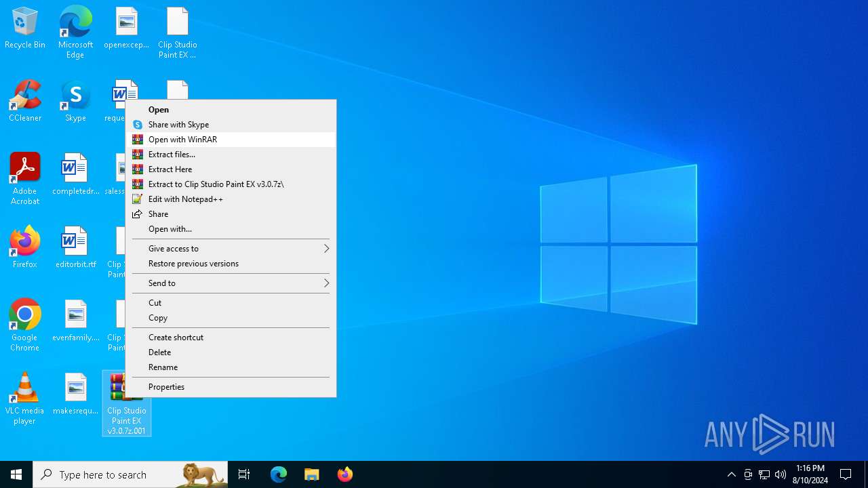Open Task View on the taskbar
This screenshot has height=488, width=868.
pyautogui.click(x=244, y=474)
